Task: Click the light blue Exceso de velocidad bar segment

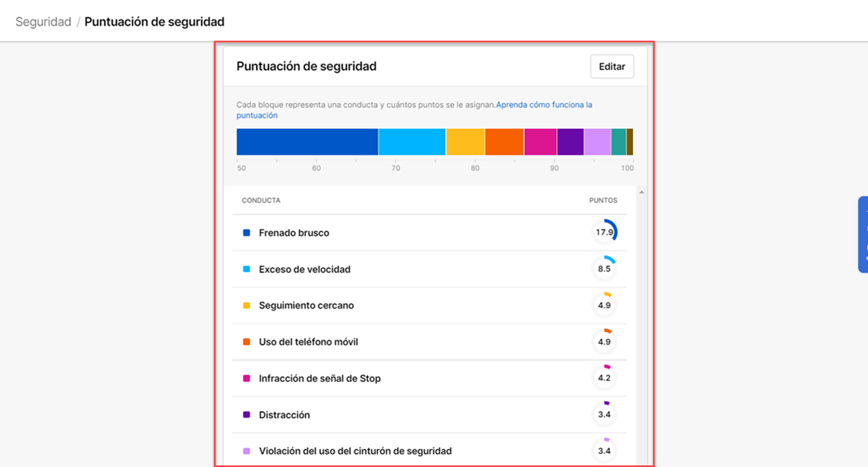Action: tap(412, 142)
